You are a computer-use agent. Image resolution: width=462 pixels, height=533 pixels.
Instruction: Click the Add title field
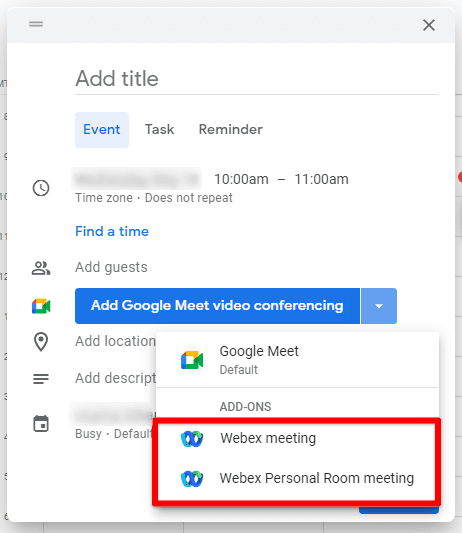257,79
